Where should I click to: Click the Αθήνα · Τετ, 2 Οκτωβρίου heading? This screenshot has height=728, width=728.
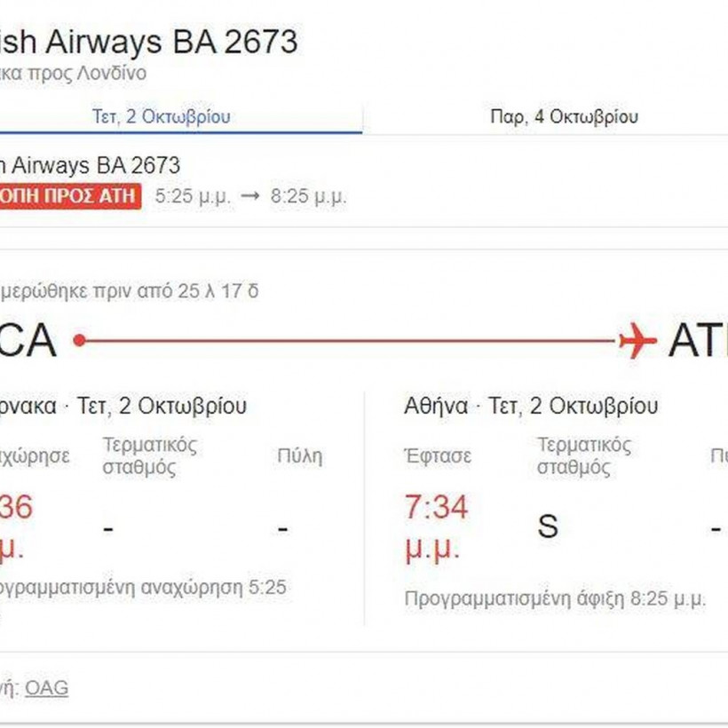click(x=531, y=407)
